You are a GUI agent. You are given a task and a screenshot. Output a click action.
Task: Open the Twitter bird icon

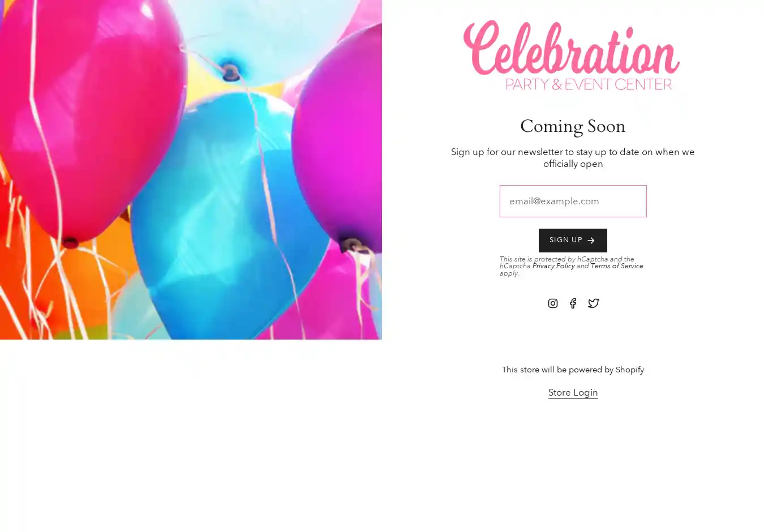click(593, 303)
